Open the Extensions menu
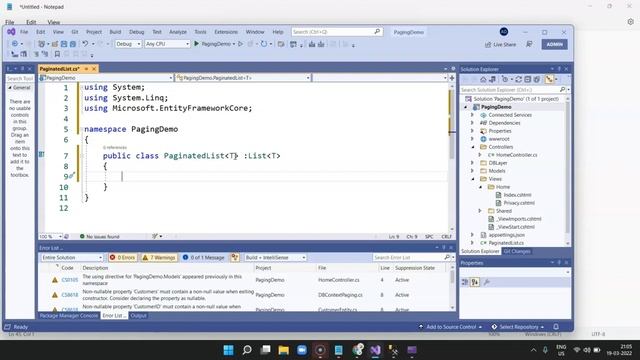Image resolution: width=640 pixels, height=360 pixels. click(x=226, y=32)
